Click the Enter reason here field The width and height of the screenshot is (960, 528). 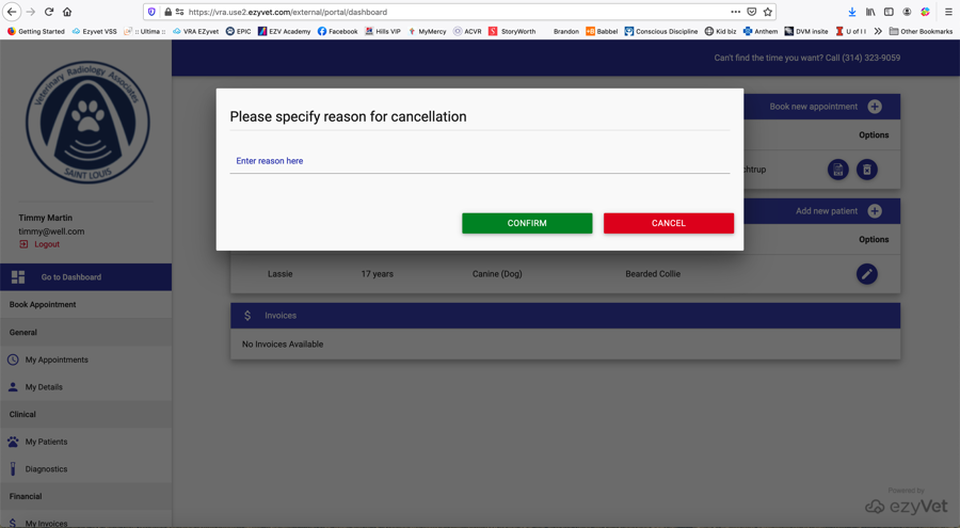[x=480, y=161]
